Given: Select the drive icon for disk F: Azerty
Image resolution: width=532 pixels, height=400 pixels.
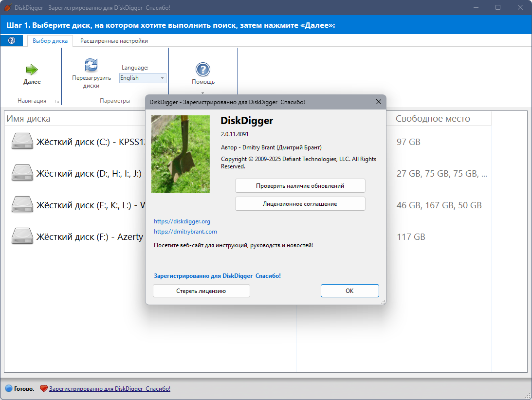Looking at the screenshot, I should (x=22, y=236).
